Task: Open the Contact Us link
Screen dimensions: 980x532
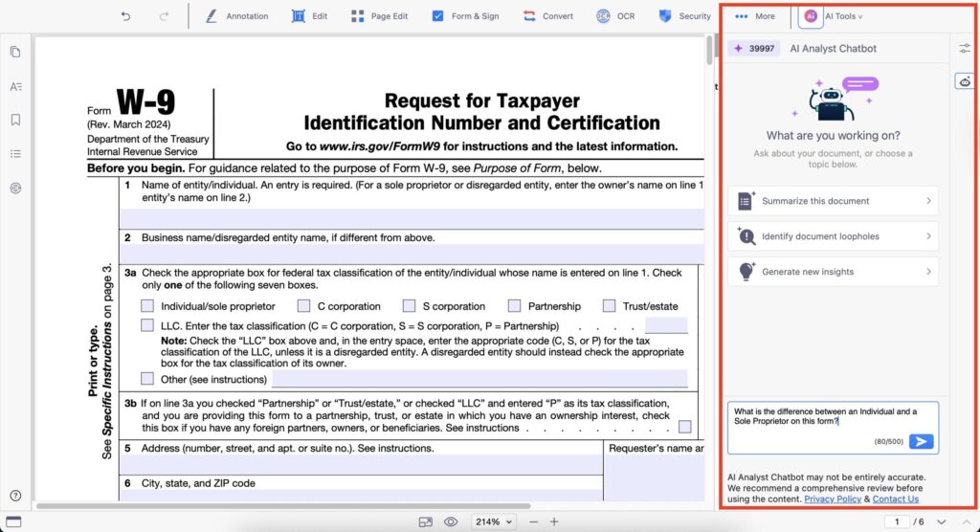Action: (x=895, y=499)
